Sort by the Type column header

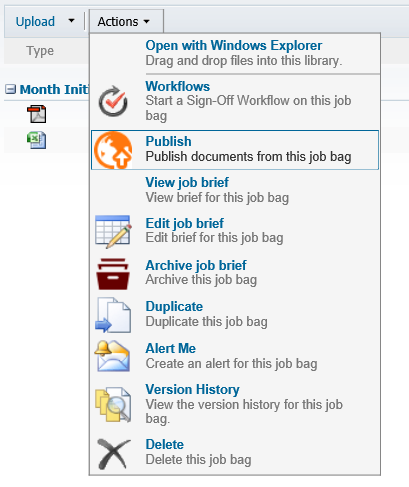(40, 51)
